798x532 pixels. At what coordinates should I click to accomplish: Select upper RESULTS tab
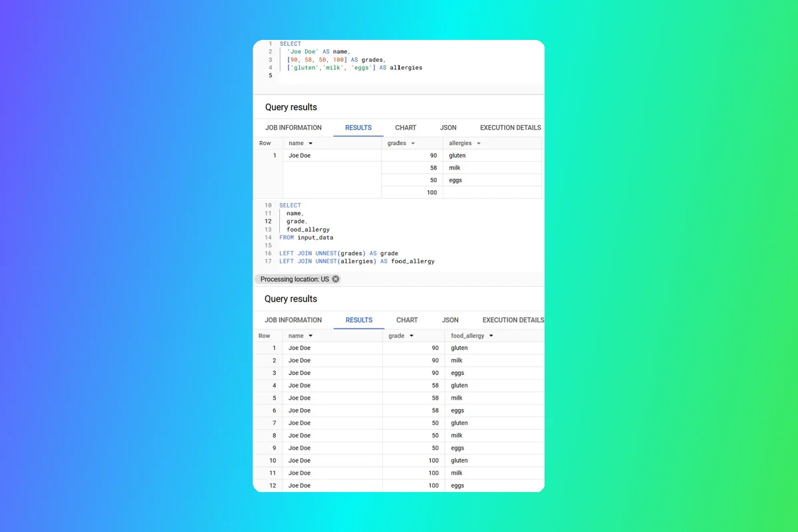[x=358, y=128]
